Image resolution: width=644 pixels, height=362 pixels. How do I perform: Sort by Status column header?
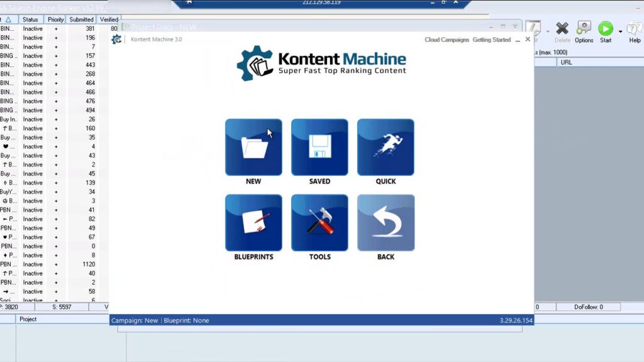(31, 19)
